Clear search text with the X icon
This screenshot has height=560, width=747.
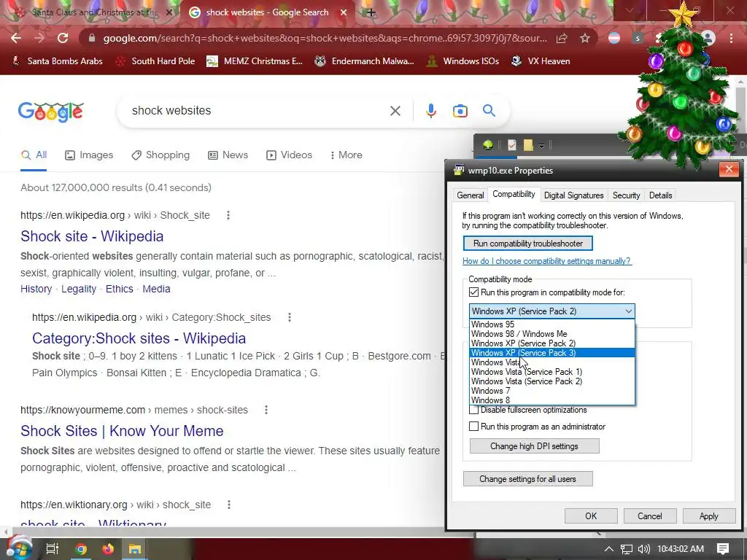coord(395,111)
